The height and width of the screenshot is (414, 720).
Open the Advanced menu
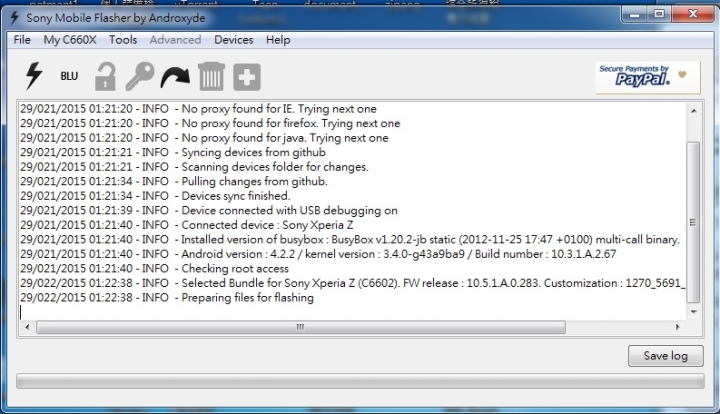[175, 40]
